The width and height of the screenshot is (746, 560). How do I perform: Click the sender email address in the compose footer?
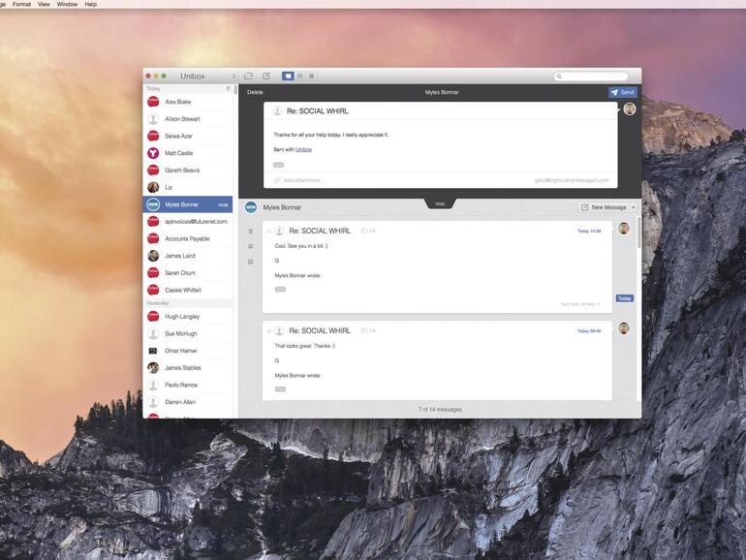click(572, 180)
